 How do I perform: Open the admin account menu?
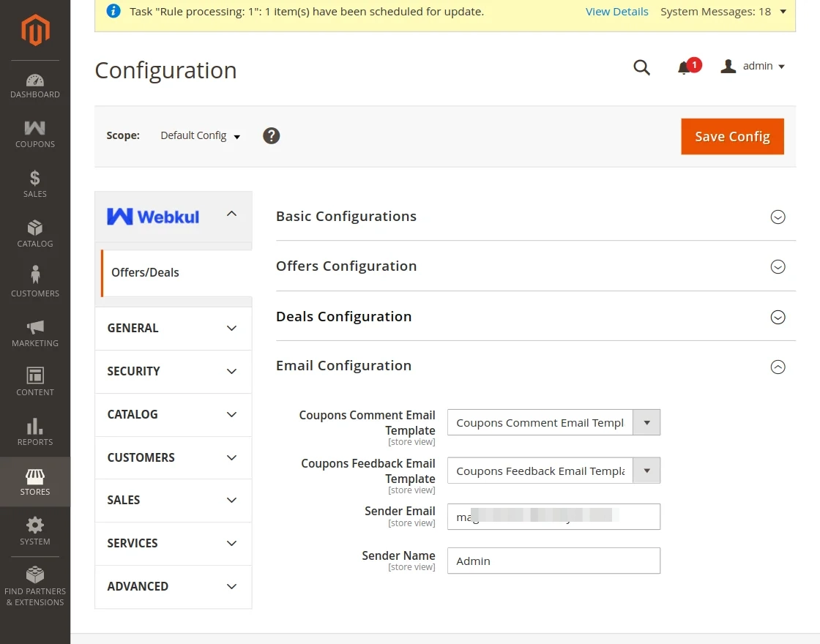point(753,66)
